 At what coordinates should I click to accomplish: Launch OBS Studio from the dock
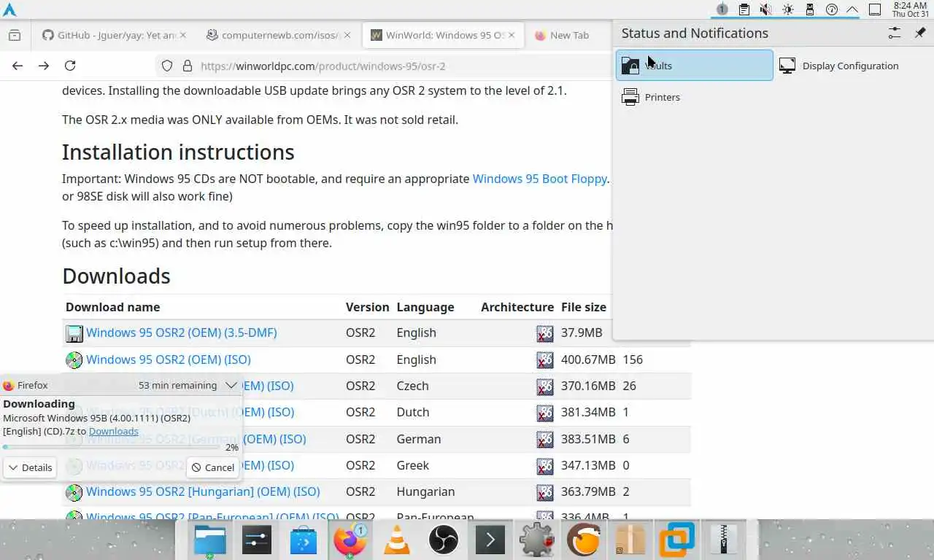pos(444,540)
